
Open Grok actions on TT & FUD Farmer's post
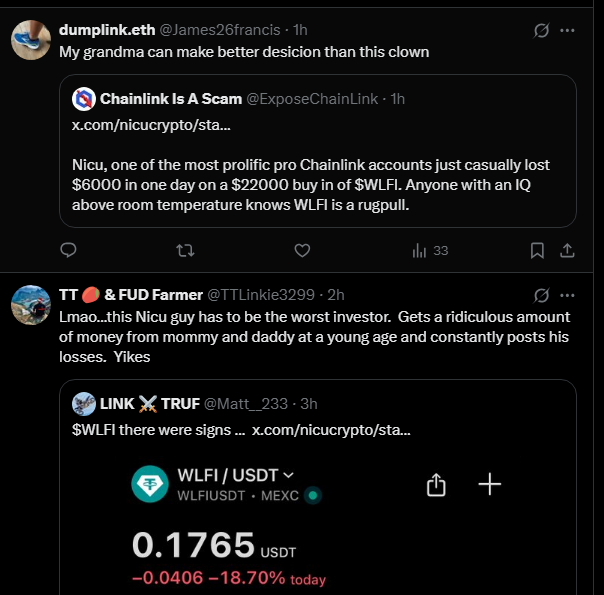[x=541, y=295]
